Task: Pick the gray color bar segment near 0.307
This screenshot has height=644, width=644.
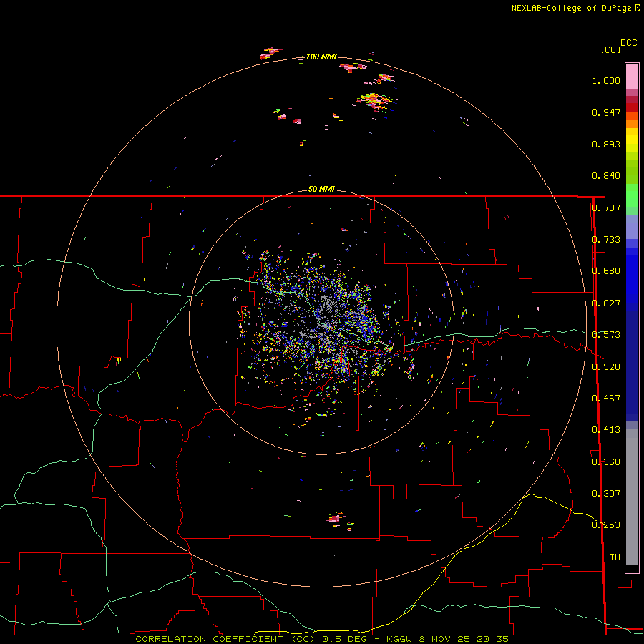Action: click(632, 497)
